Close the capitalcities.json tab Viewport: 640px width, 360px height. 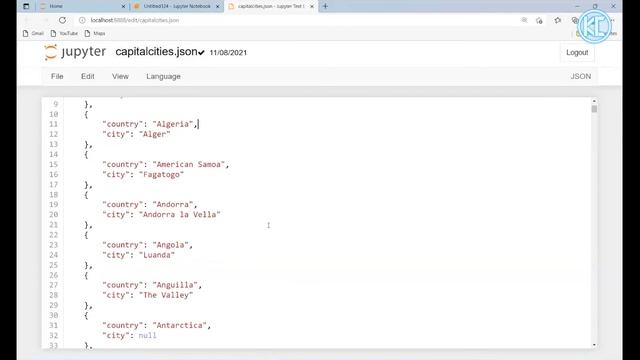pyautogui.click(x=312, y=7)
